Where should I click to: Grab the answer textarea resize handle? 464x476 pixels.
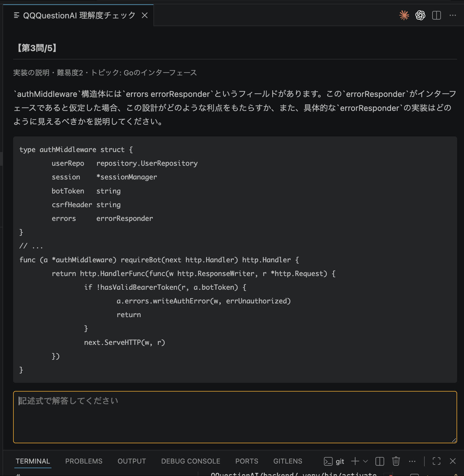454,440
